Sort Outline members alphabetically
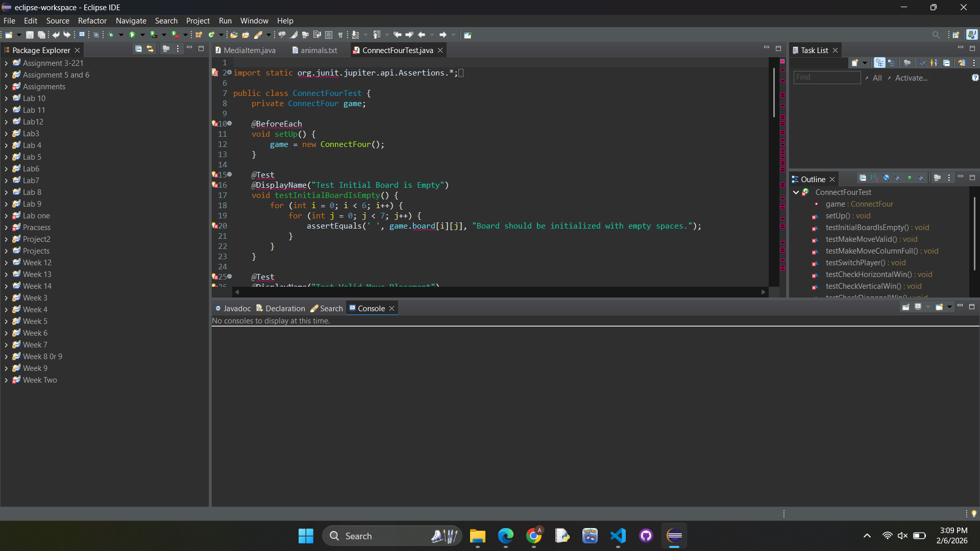980x551 pixels. point(874,178)
